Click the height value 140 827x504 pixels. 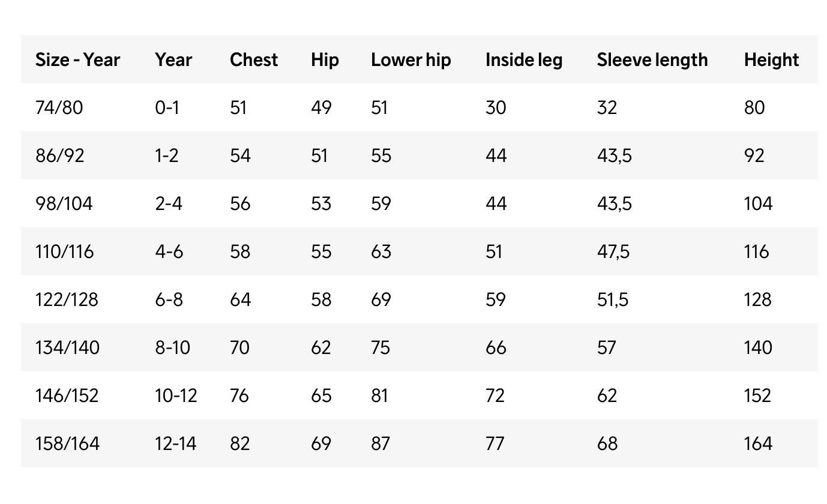tap(758, 348)
